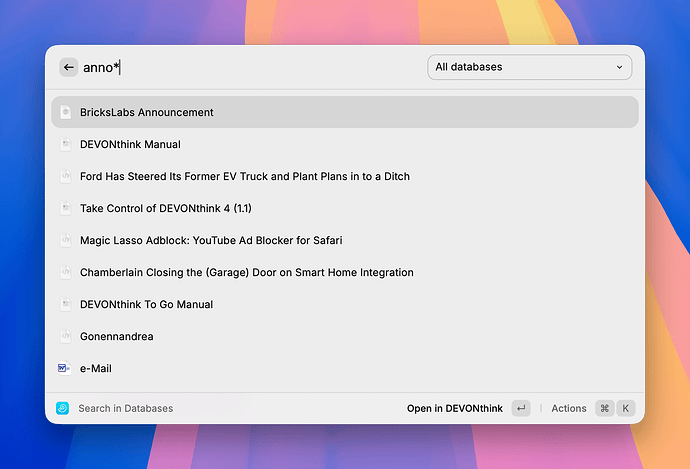
Task: Choose the Chamberlain Closing Garage Door result
Action: [x=246, y=272]
